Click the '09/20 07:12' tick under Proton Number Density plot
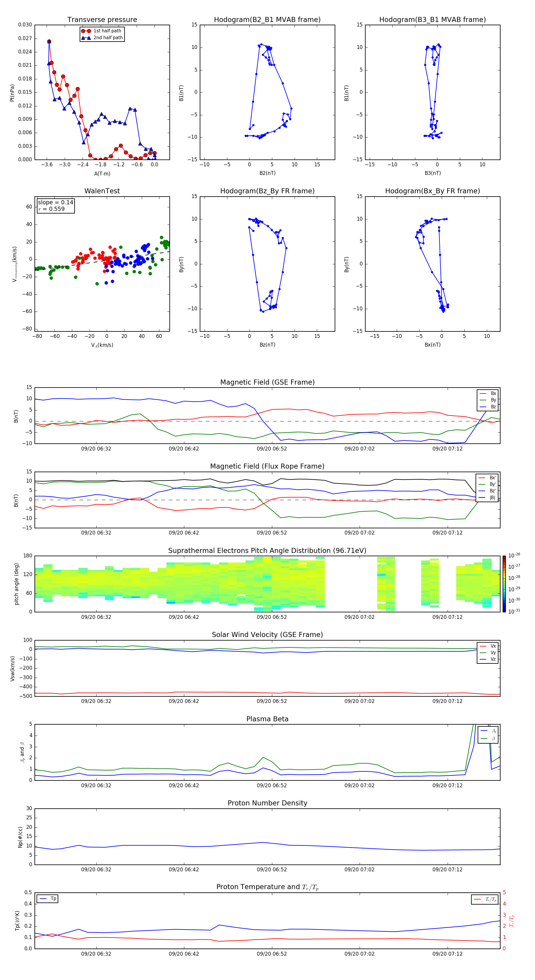This screenshot has width=535, height=980. point(447,870)
